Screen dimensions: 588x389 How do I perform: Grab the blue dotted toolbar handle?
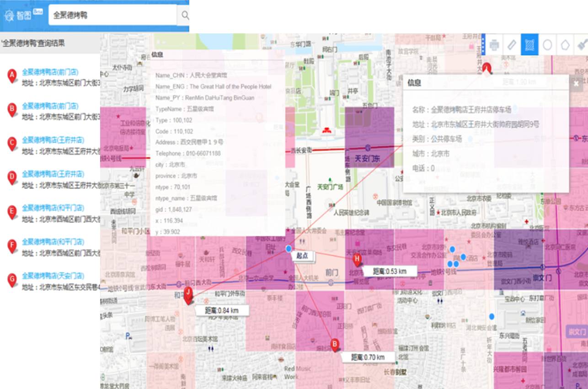pyautogui.click(x=483, y=44)
